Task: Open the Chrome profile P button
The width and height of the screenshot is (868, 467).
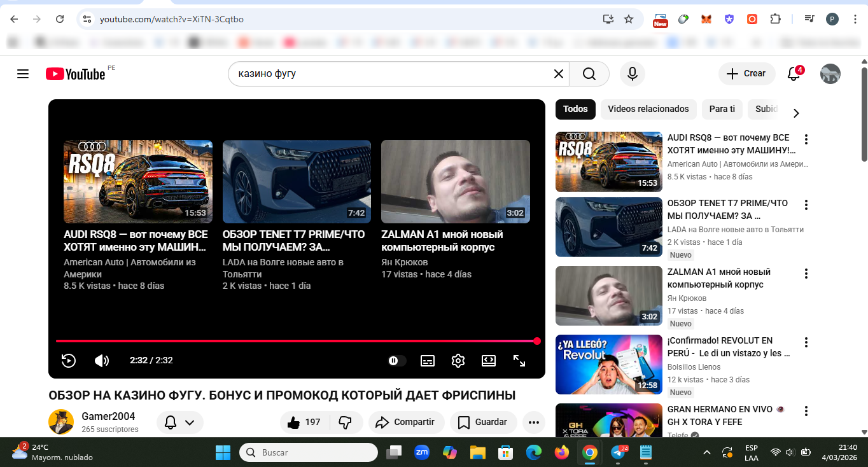Action: [832, 19]
